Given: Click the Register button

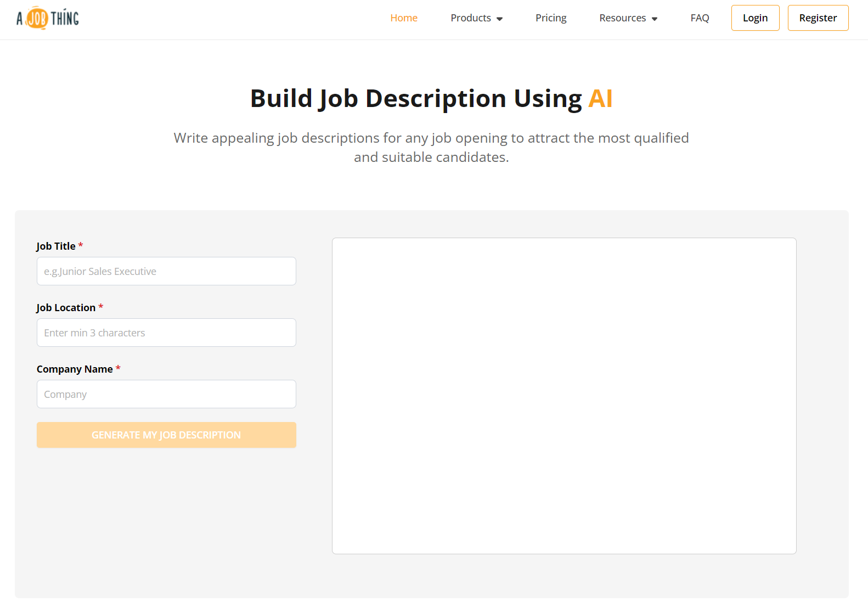Looking at the screenshot, I should [x=818, y=18].
